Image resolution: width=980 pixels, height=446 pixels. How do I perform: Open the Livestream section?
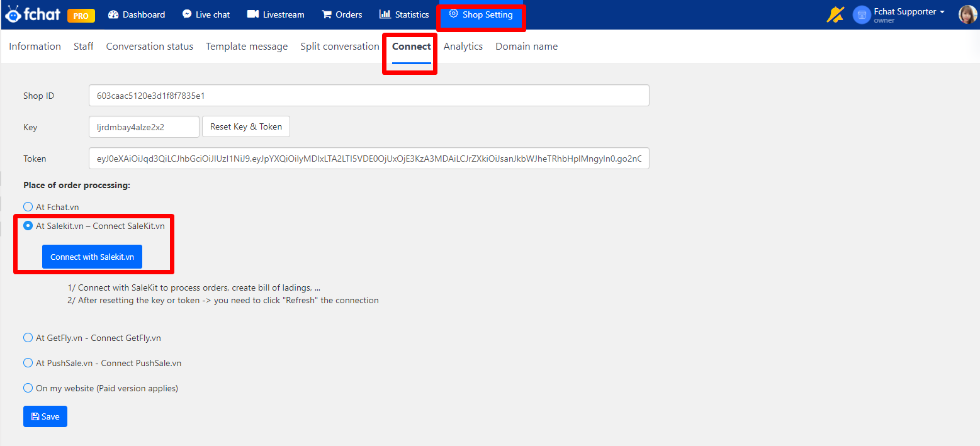click(x=276, y=14)
